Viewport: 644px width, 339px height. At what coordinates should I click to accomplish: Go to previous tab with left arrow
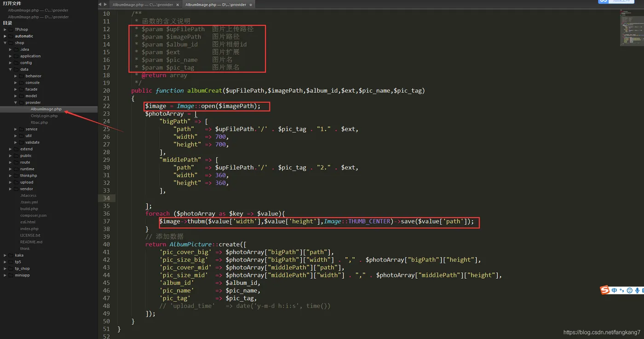100,4
